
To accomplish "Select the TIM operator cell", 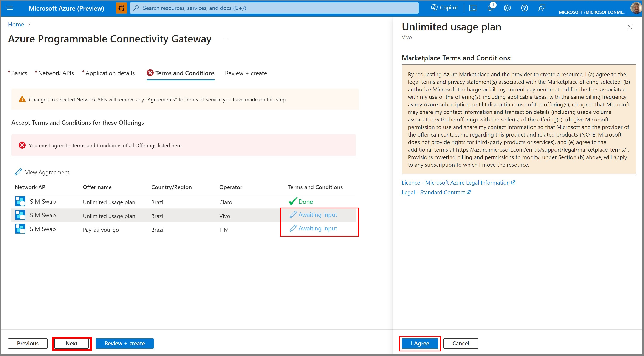I will (224, 230).
